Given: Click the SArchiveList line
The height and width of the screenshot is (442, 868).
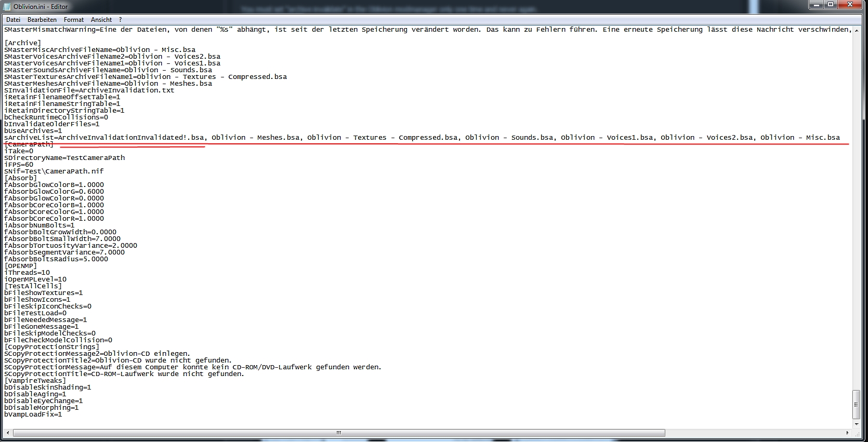Looking at the screenshot, I should coord(422,138).
